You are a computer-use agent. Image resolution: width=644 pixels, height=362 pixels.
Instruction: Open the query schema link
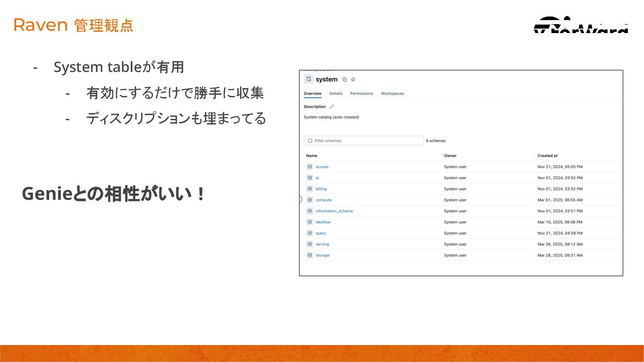coord(321,233)
